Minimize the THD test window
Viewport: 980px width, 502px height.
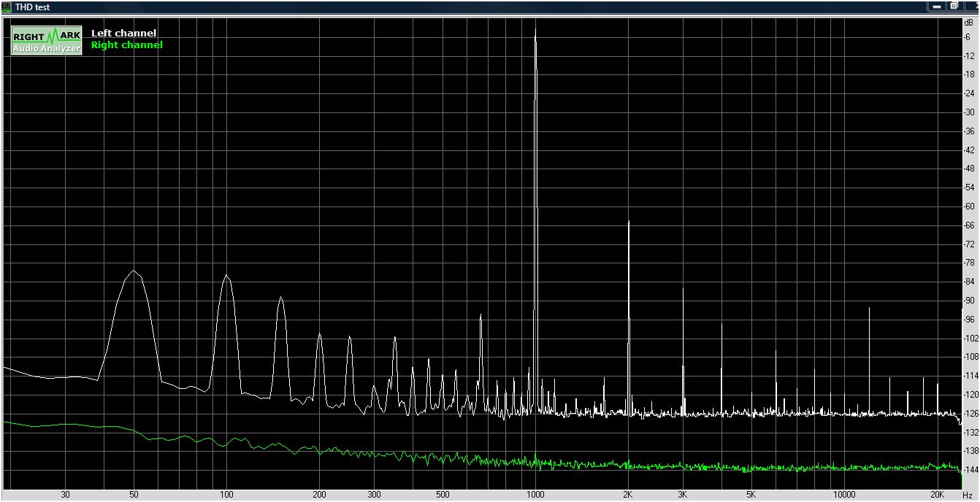pyautogui.click(x=938, y=6)
